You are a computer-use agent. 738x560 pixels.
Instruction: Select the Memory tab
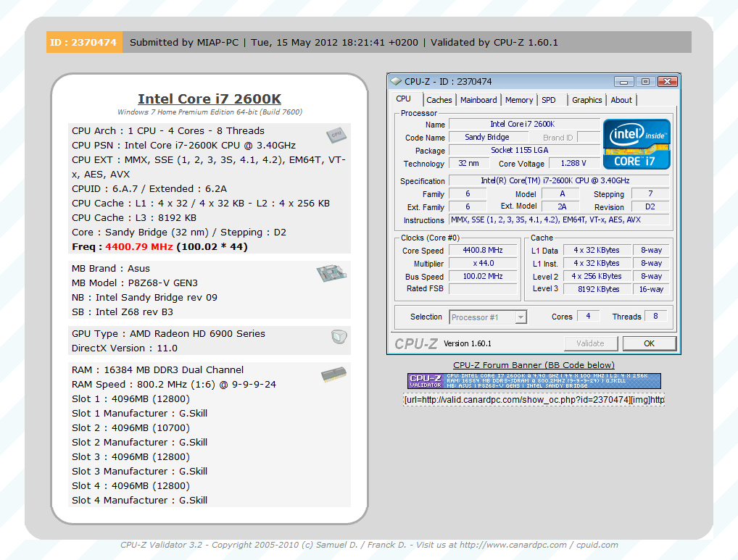point(519,100)
